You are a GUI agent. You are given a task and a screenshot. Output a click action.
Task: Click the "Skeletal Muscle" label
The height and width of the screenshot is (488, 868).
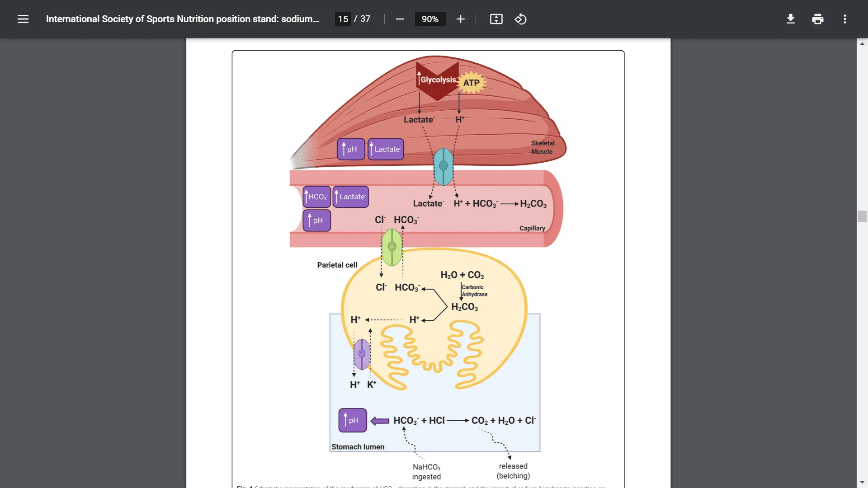tap(542, 147)
